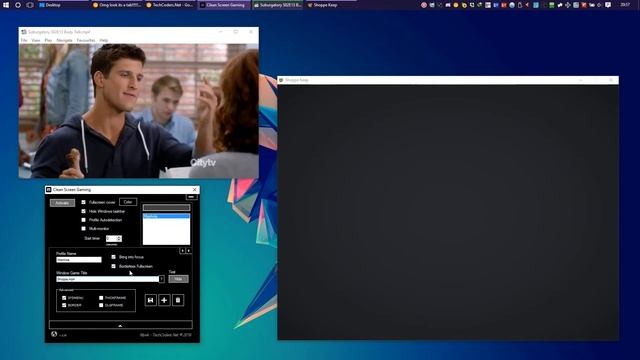Open the View menu in the media player
Screen dimensions: 640x360
[x=36, y=40]
